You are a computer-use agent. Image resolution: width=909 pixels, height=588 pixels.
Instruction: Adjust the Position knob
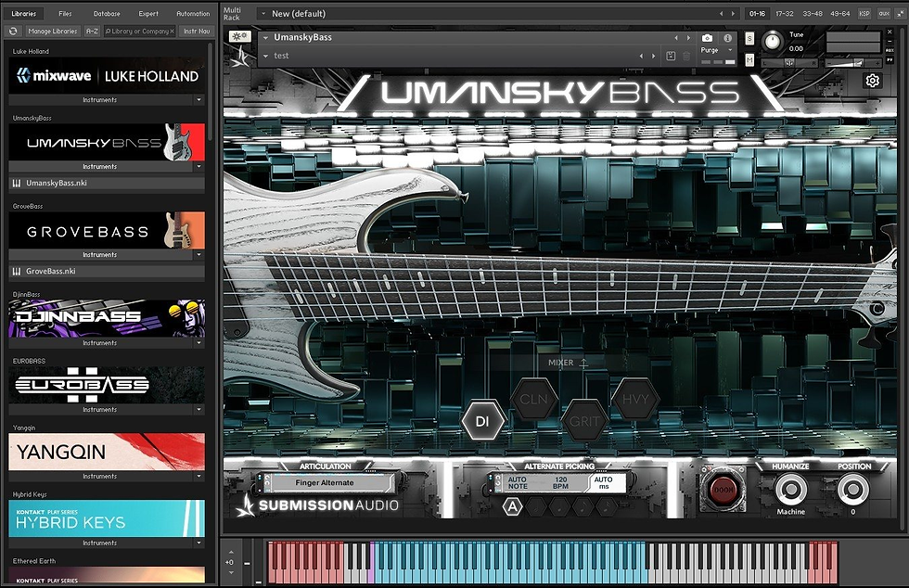coord(852,490)
